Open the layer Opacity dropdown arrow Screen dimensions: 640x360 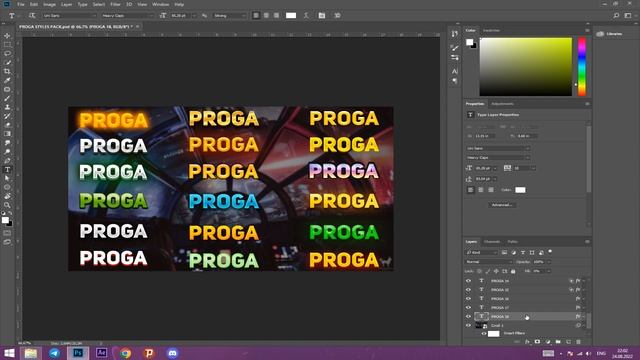[549, 262]
